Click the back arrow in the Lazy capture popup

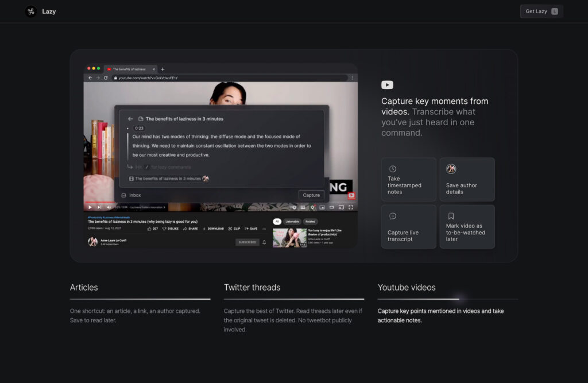tap(130, 119)
